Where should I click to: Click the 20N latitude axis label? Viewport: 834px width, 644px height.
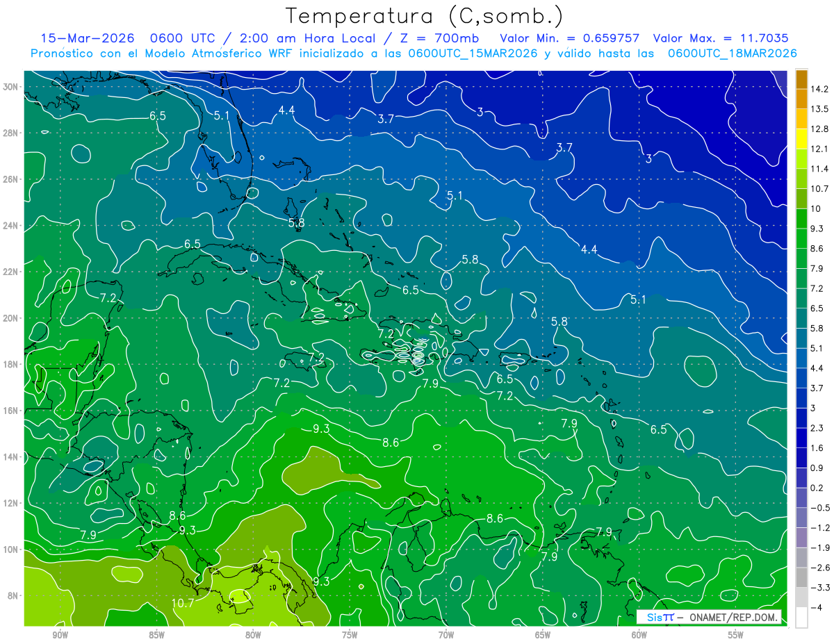(x=11, y=318)
